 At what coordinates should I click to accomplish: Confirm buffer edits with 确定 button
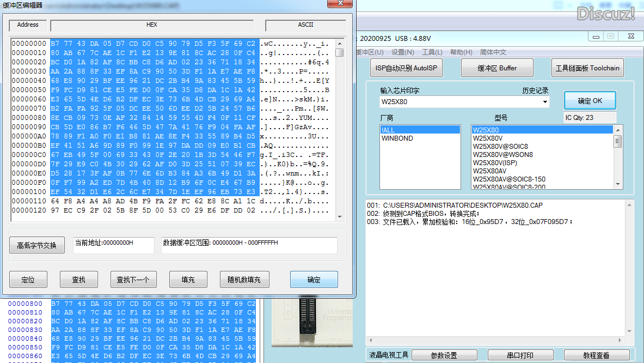click(314, 279)
